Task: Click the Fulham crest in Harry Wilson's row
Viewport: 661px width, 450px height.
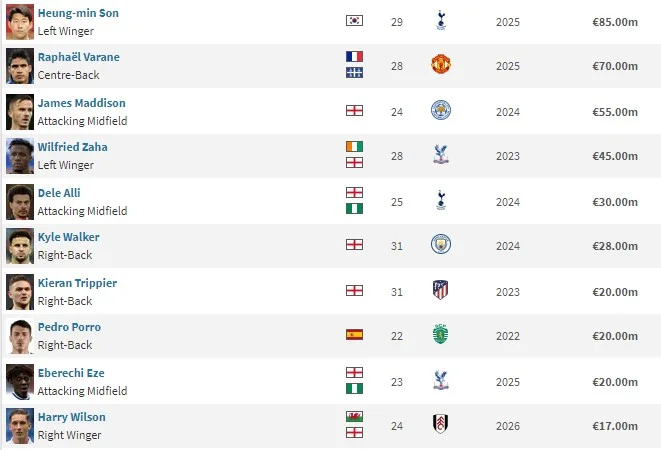Action: 441,425
